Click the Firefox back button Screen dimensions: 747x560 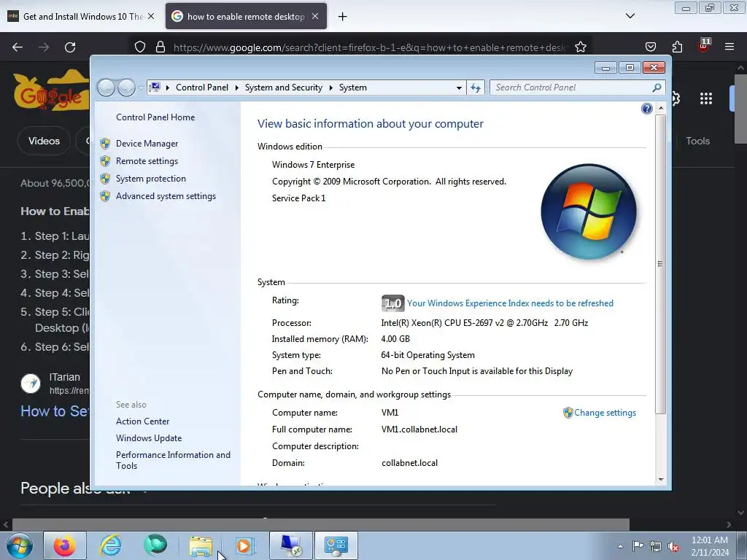click(18, 47)
